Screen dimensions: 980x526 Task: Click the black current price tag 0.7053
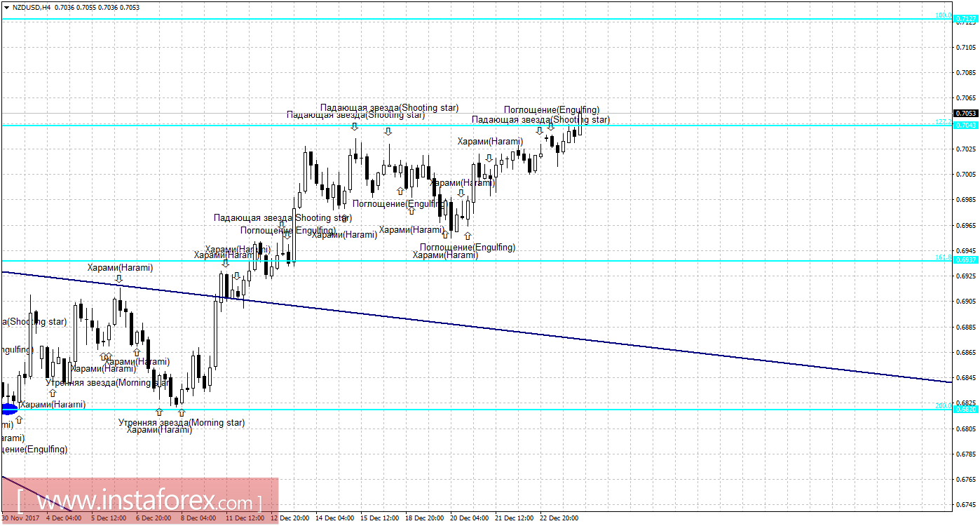point(965,113)
